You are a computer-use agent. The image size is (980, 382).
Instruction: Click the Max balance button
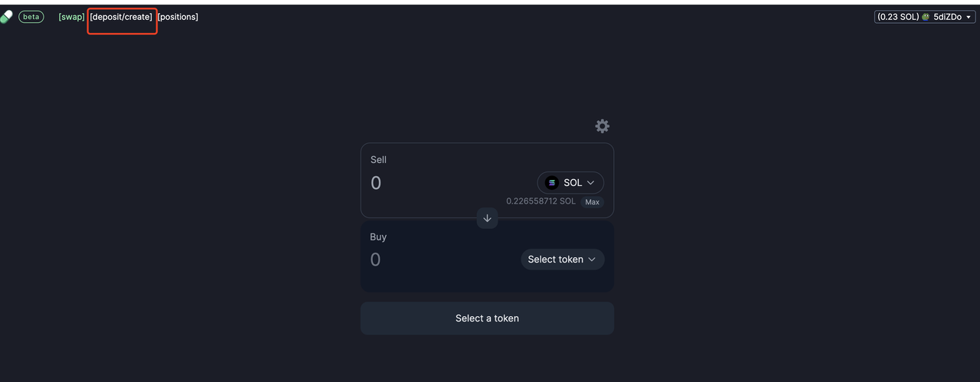point(593,202)
